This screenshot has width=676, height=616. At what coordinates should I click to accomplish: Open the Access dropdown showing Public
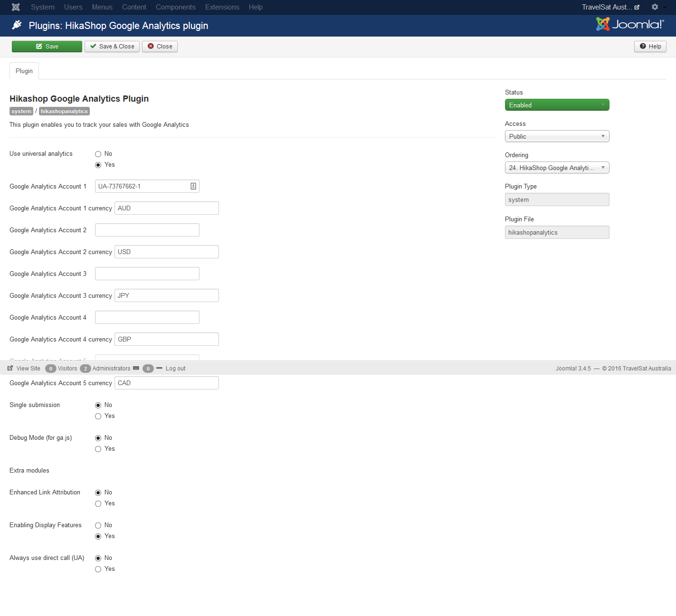point(557,136)
